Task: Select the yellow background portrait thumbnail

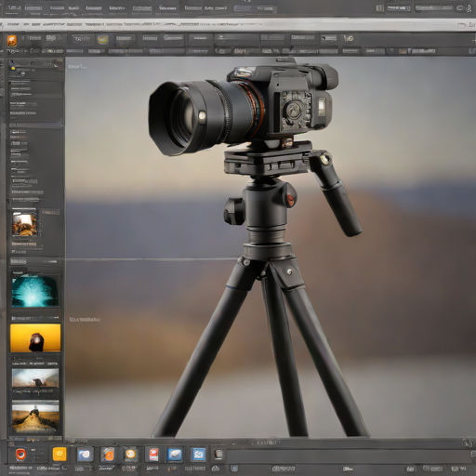Action: click(x=35, y=338)
